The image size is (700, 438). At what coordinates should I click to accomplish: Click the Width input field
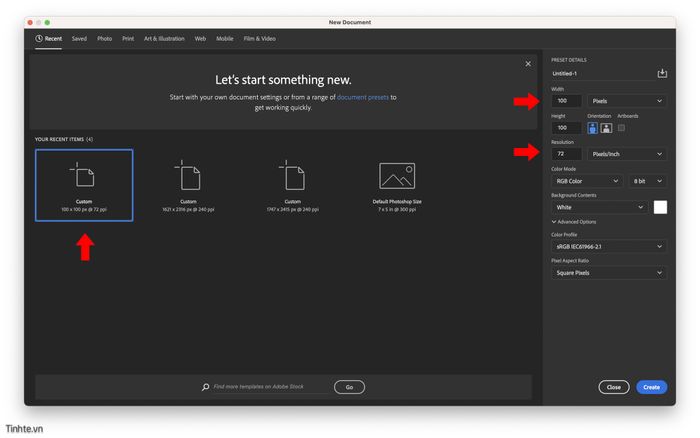(567, 101)
